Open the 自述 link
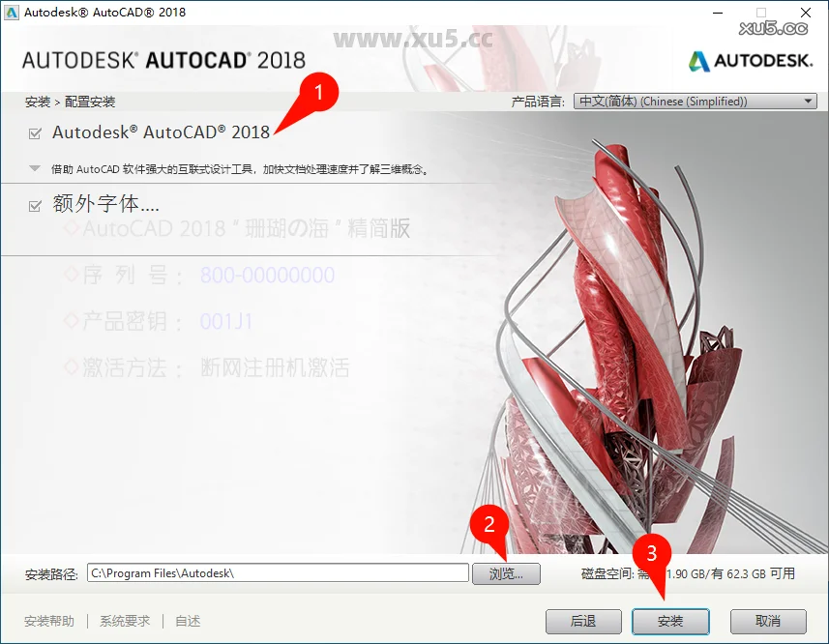The width and height of the screenshot is (829, 644). (188, 621)
